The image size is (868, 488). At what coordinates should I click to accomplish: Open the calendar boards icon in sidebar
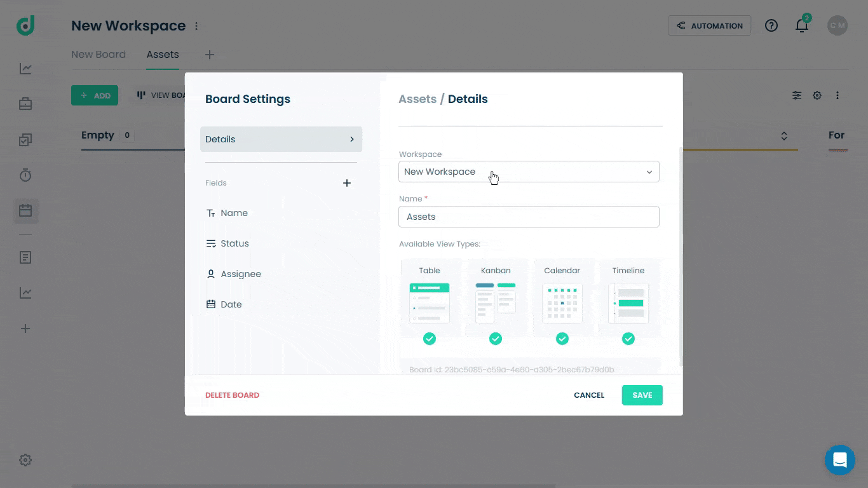click(x=25, y=210)
